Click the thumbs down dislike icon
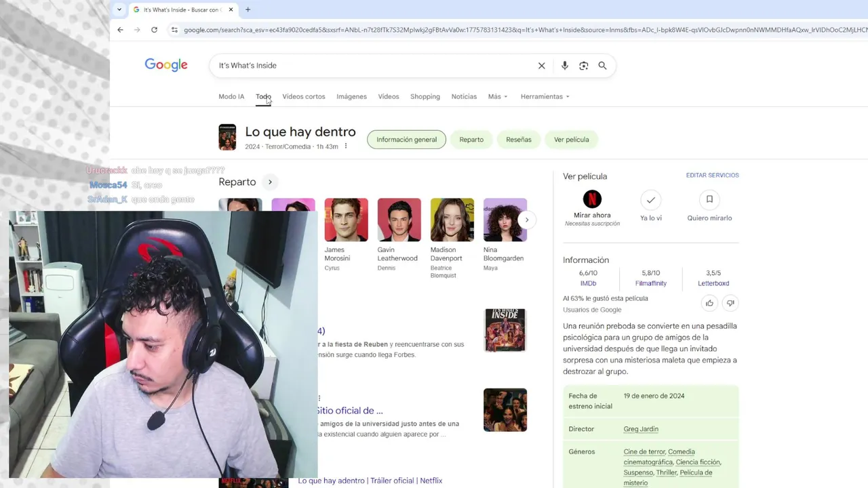This screenshot has width=868, height=488. pos(730,303)
